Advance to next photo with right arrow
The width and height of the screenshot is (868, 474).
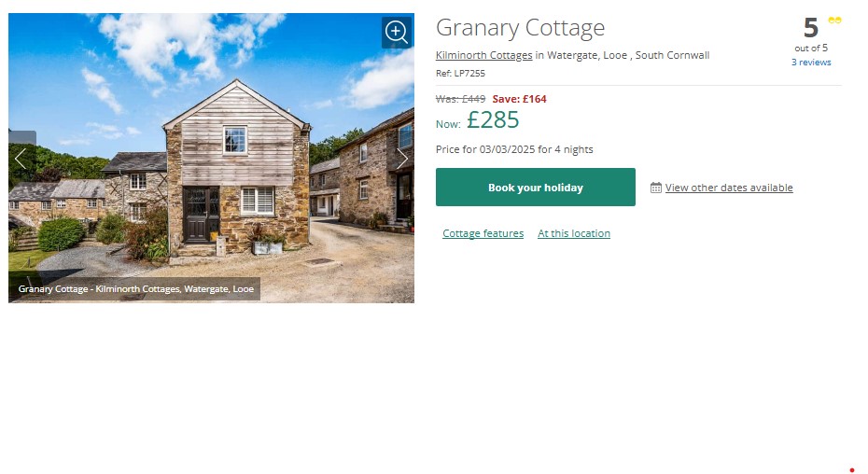coord(402,159)
